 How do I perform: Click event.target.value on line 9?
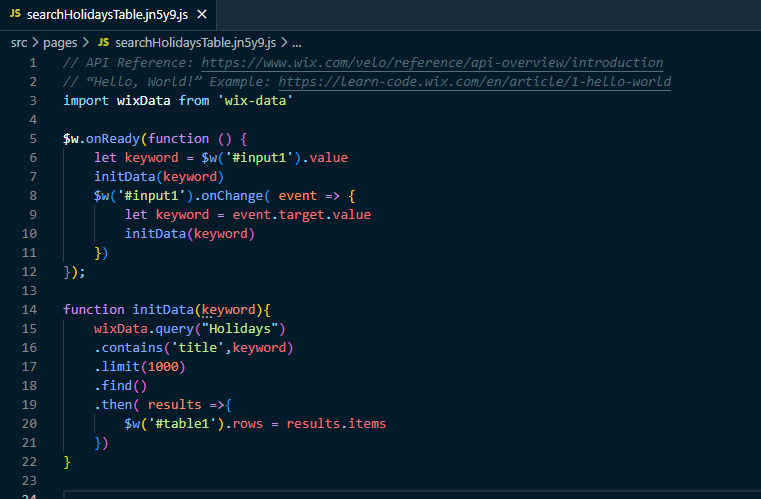pyautogui.click(x=301, y=215)
